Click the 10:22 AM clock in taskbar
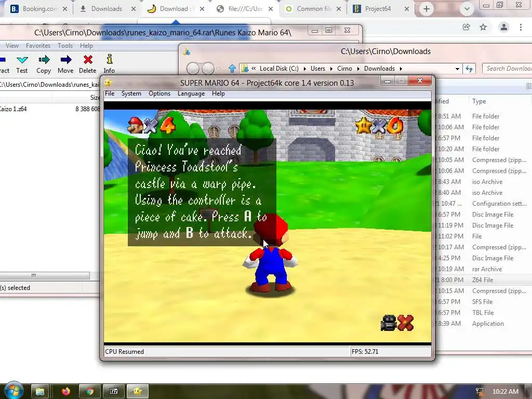Screen dimensions: 532x399 coord(505,392)
